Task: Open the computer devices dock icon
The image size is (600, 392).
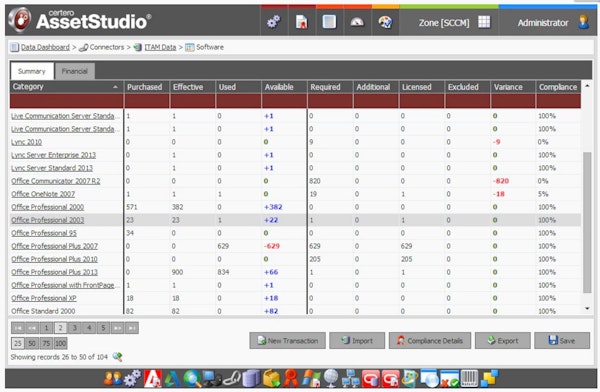Action: click(x=212, y=379)
